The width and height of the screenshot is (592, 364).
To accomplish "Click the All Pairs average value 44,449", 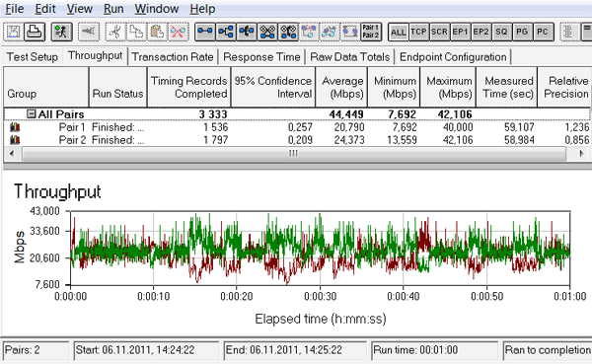I will tap(346, 114).
